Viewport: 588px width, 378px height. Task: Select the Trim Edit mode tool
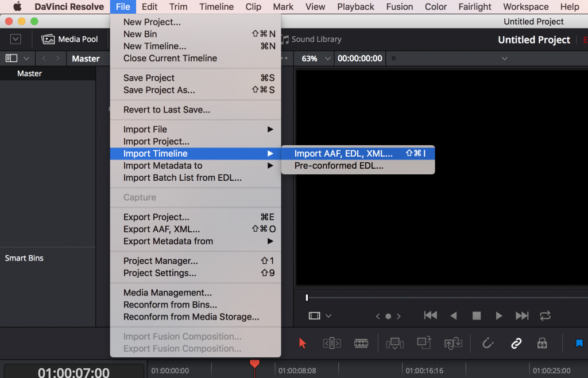point(332,343)
